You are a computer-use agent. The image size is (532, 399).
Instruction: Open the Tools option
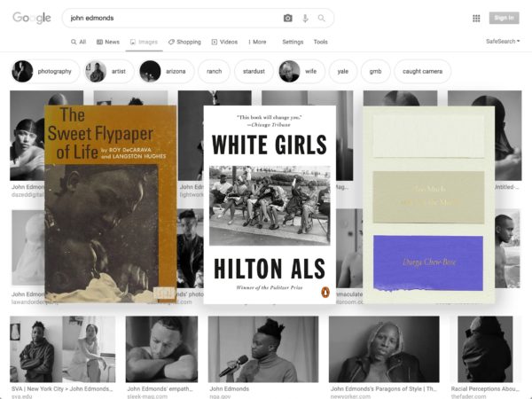coord(321,42)
